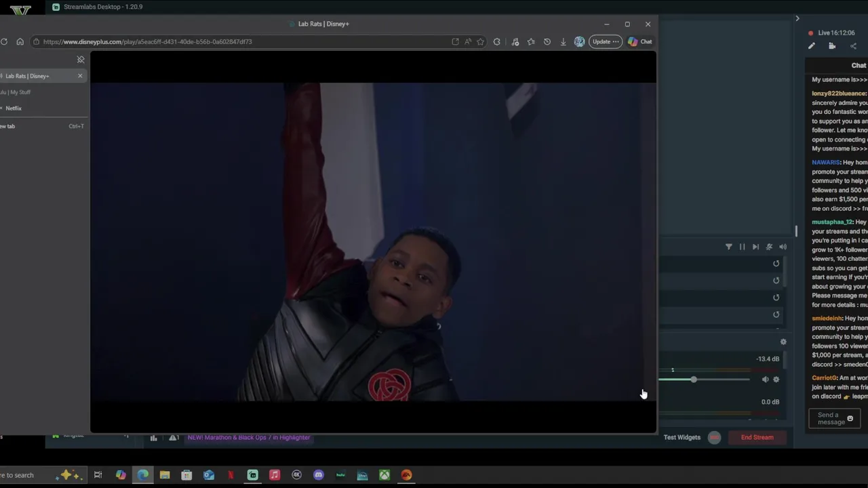Unpin the vertical tabs pane
The height and width of the screenshot is (488, 868).
(81, 60)
